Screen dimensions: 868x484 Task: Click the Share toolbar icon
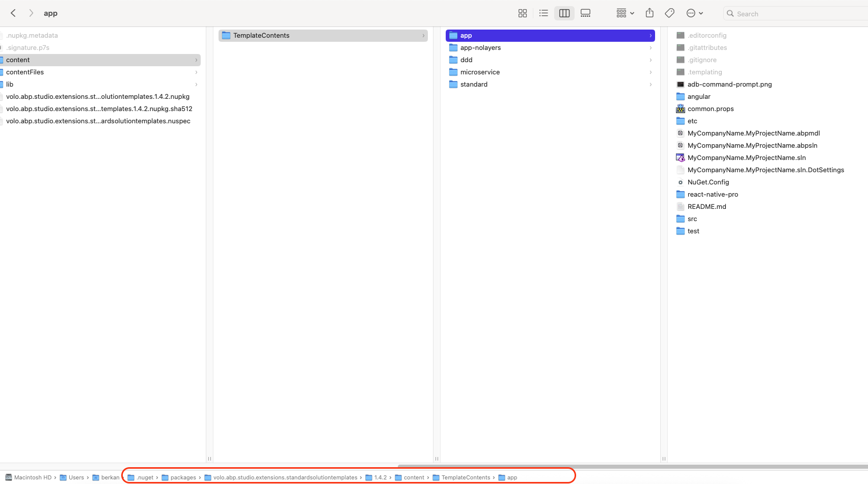[x=649, y=13]
